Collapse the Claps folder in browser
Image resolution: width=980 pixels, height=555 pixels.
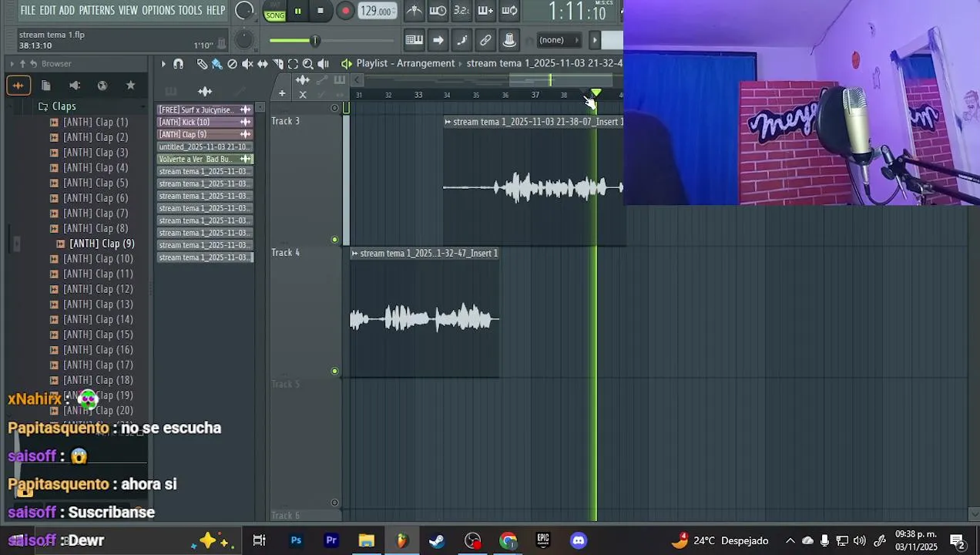[64, 106]
